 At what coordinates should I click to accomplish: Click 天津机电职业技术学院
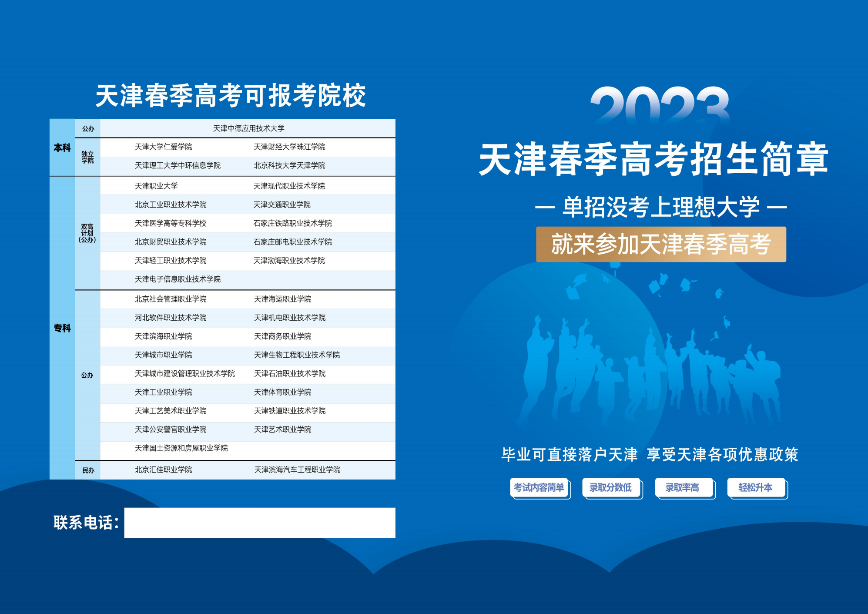pyautogui.click(x=290, y=318)
